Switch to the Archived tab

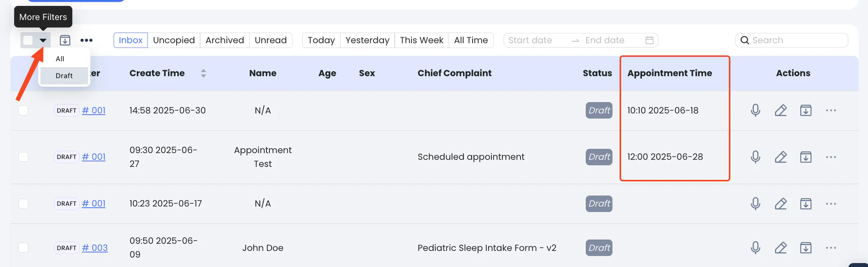(224, 40)
